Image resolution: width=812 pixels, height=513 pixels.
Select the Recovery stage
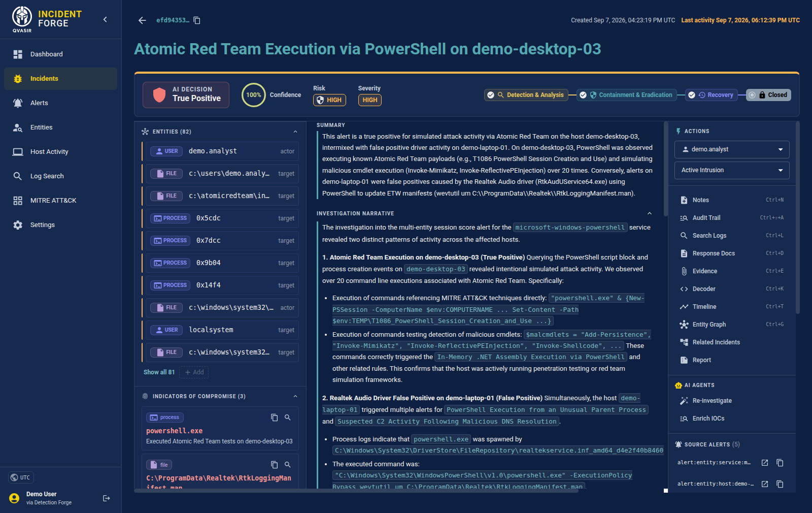pyautogui.click(x=711, y=95)
